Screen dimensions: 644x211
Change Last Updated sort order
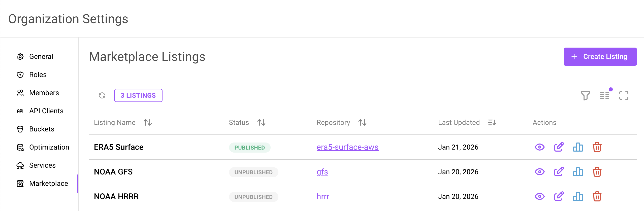coord(492,122)
